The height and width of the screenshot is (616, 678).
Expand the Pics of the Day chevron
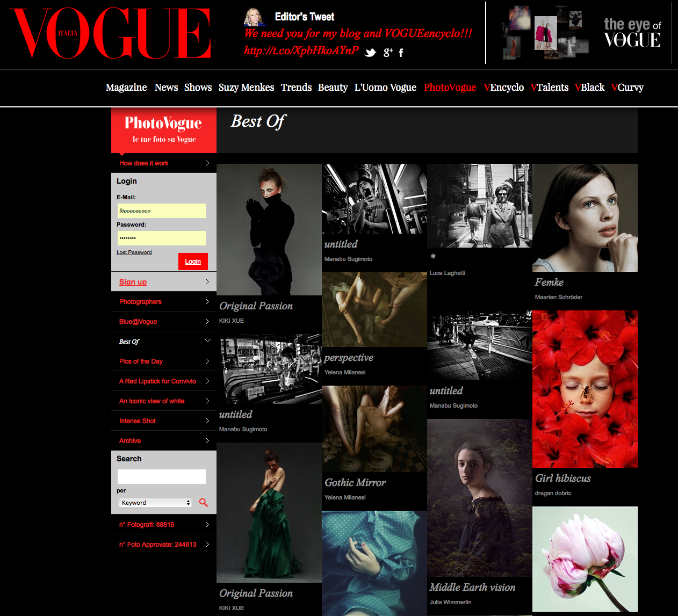tap(207, 361)
